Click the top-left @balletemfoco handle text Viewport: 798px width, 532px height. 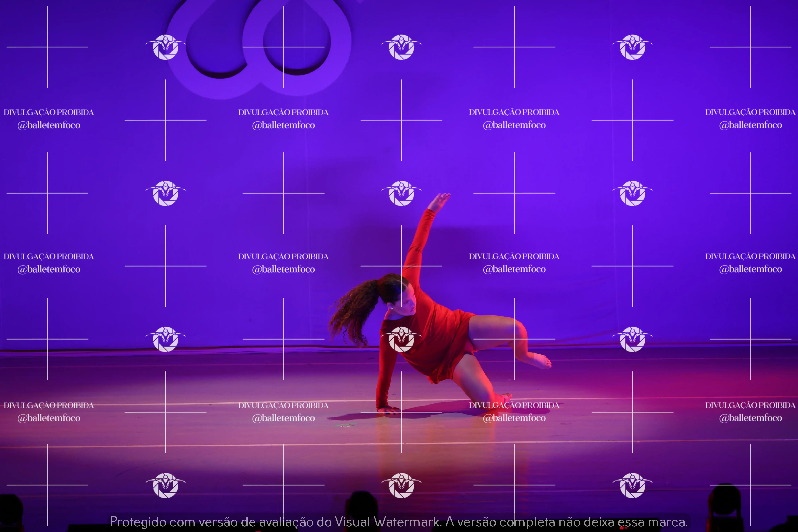(x=49, y=125)
